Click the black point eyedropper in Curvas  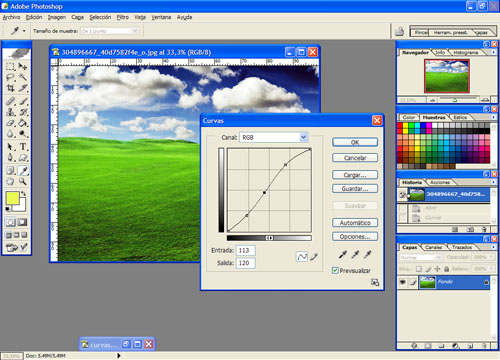[x=342, y=255]
